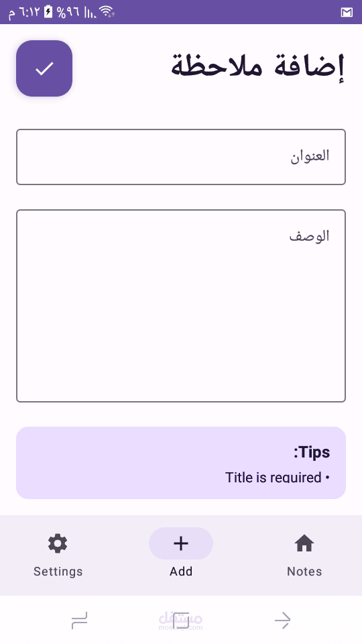Switch to the Settings tab label
This screenshot has width=362, height=644.
58,572
